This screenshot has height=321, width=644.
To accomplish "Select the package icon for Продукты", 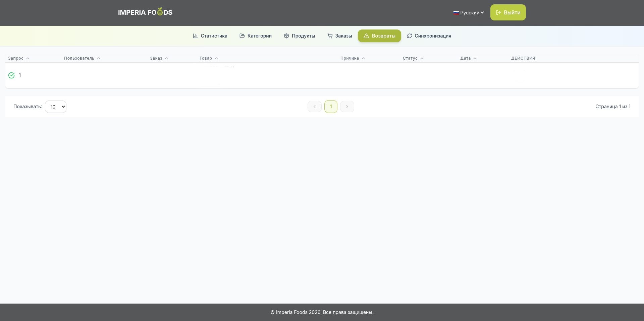I will [x=286, y=36].
